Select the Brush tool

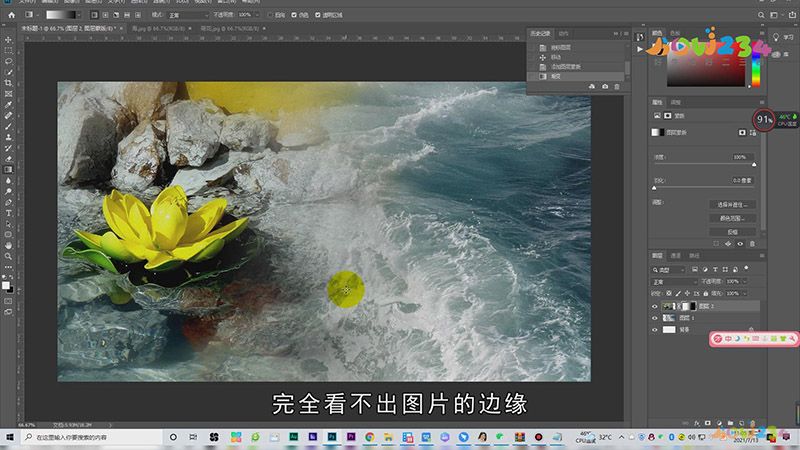(x=8, y=126)
